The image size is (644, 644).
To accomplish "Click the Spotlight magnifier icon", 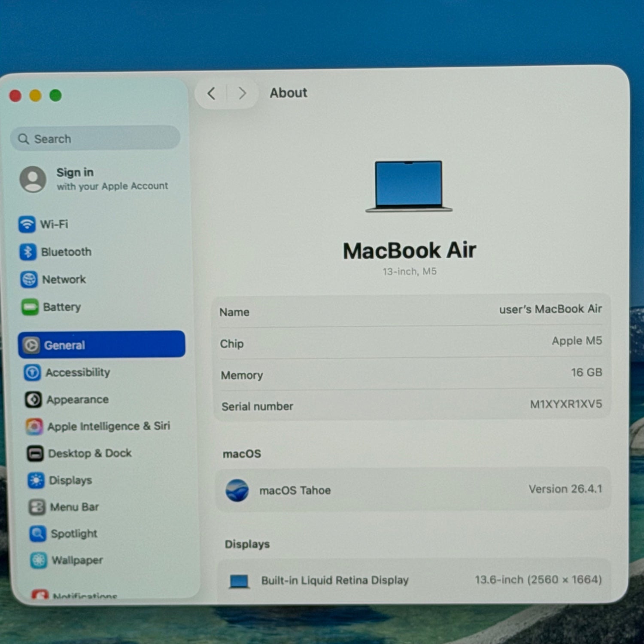I will pyautogui.click(x=38, y=534).
